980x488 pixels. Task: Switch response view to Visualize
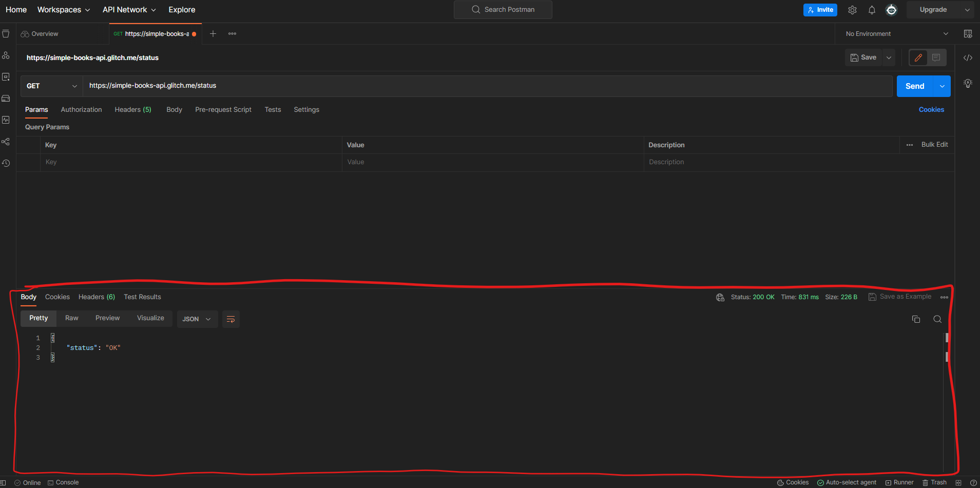150,318
